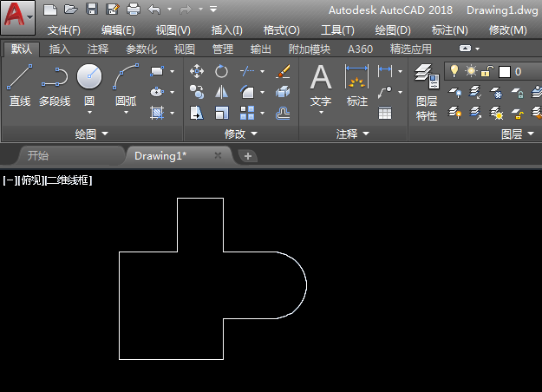Switch to the 插入 ribbon tab

(x=60, y=49)
